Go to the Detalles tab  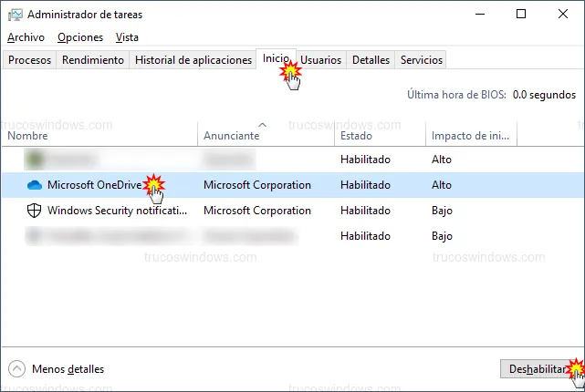(x=371, y=60)
